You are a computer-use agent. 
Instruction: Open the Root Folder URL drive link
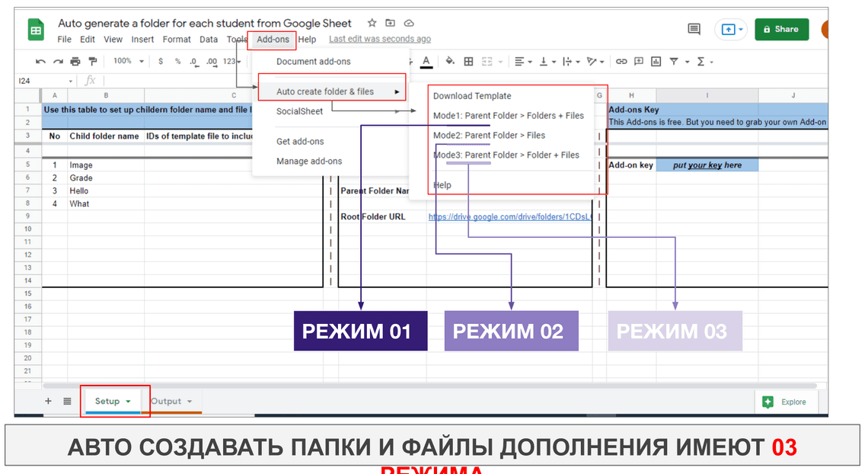tap(509, 216)
